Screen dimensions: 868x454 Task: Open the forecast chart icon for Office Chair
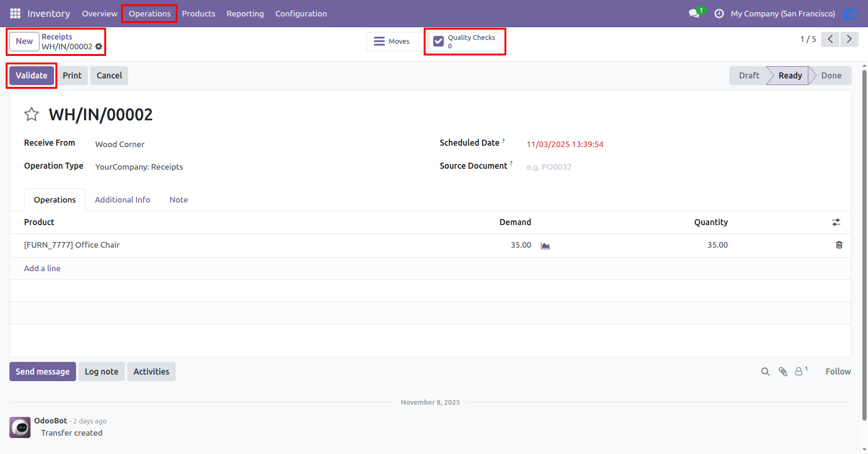point(545,245)
